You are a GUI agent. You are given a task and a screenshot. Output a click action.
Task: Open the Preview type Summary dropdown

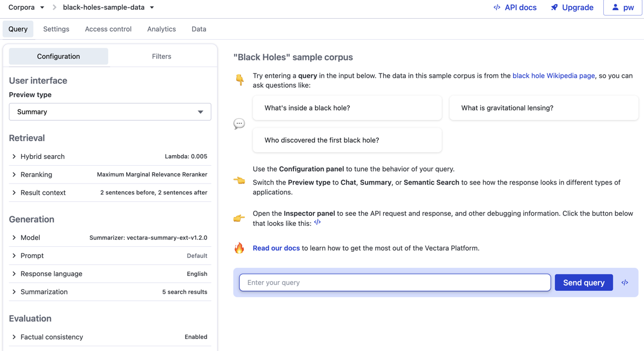[x=110, y=112]
